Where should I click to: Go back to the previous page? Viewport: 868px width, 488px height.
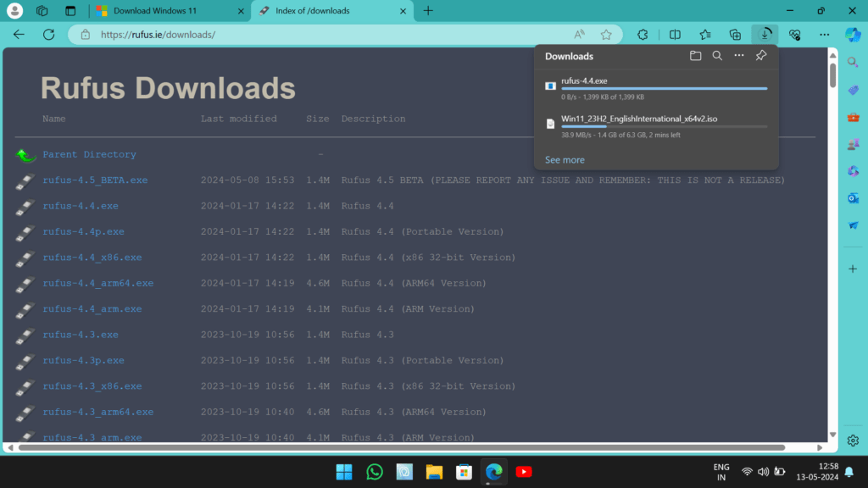pos(19,34)
